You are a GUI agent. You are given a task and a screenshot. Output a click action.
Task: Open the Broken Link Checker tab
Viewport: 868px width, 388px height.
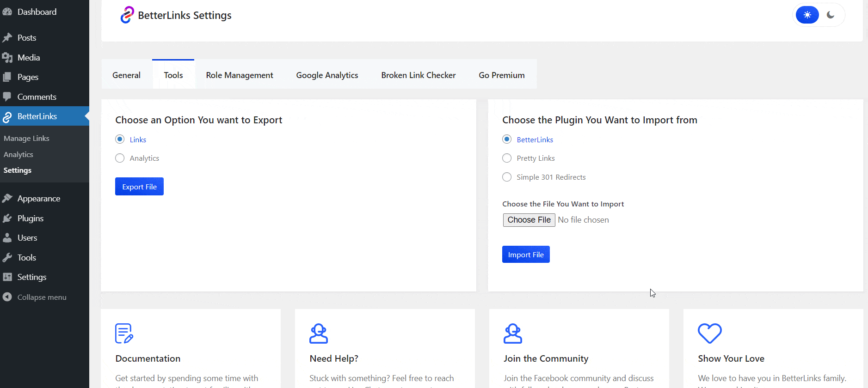[x=419, y=75]
